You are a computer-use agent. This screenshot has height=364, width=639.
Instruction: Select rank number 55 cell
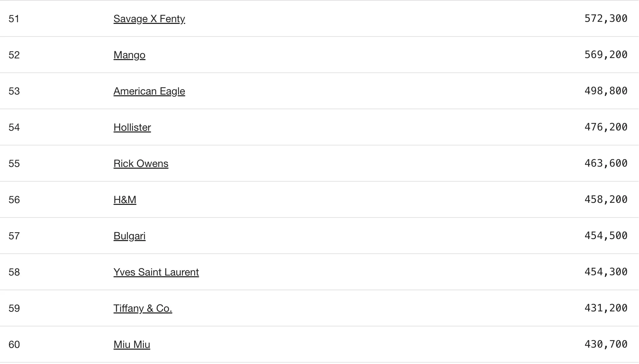(14, 164)
